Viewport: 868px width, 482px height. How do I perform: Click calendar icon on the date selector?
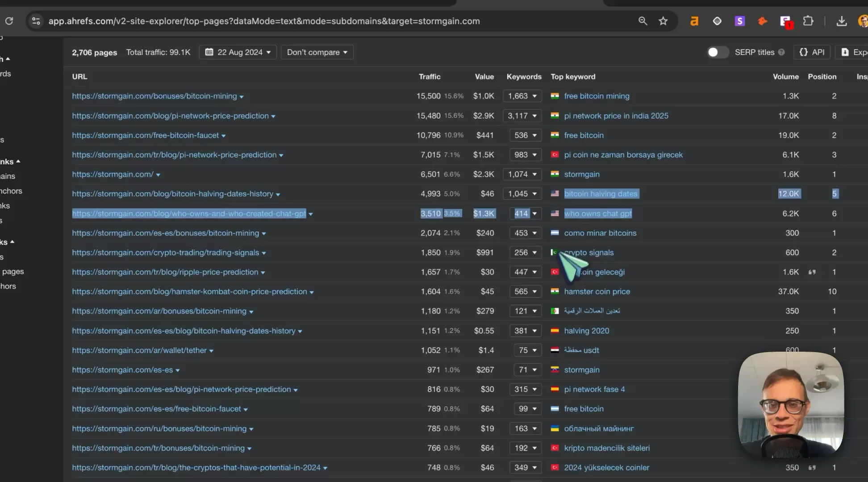click(x=209, y=52)
